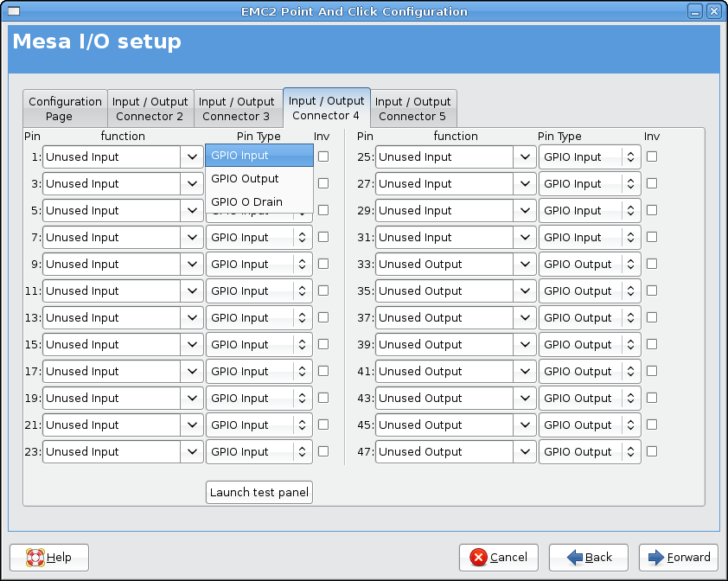The image size is (728, 581).
Task: Enable invert for pin 47
Action: 652,451
